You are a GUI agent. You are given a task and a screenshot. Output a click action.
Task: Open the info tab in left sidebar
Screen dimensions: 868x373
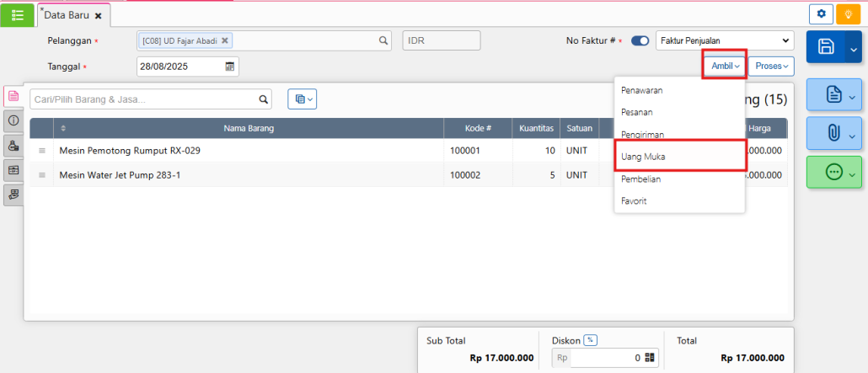[x=13, y=120]
